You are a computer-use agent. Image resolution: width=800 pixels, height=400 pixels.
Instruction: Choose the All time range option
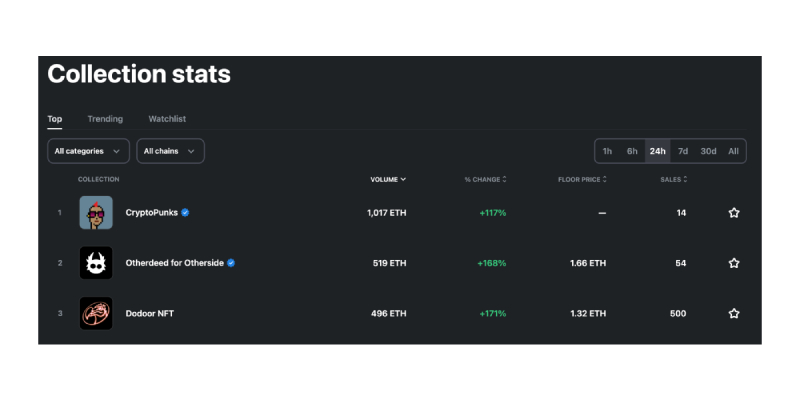(733, 151)
